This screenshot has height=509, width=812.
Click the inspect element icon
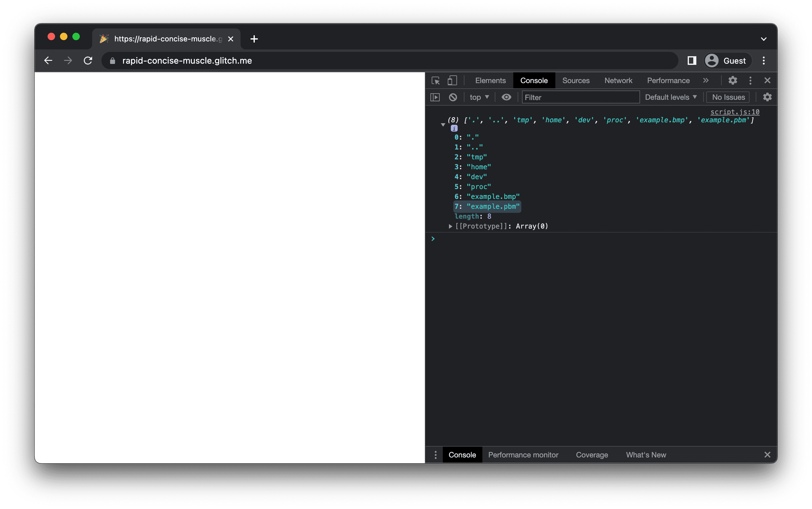point(438,80)
